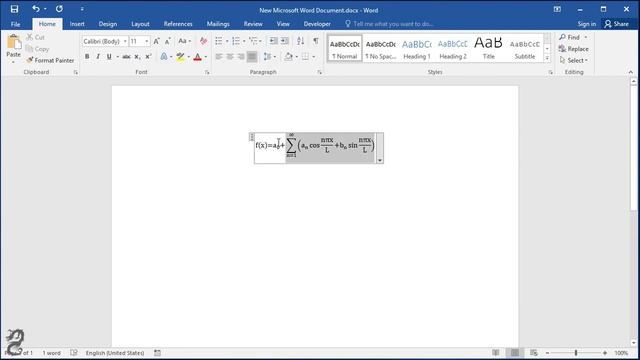Click the zoom slider handle
640x360 pixels.
point(576,353)
